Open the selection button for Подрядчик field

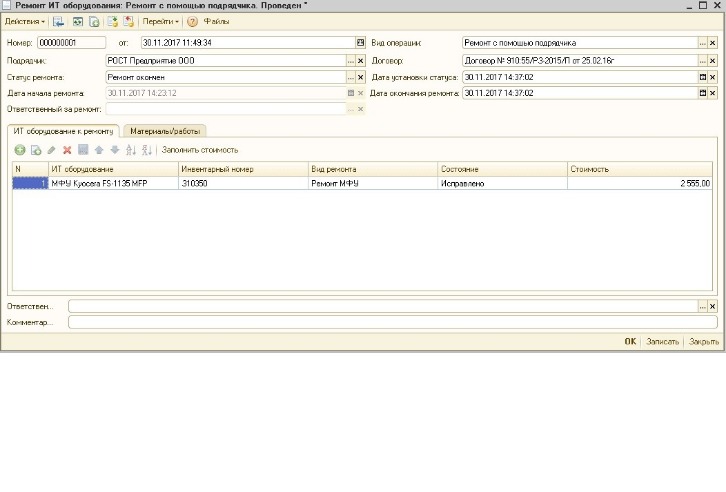[x=350, y=61]
